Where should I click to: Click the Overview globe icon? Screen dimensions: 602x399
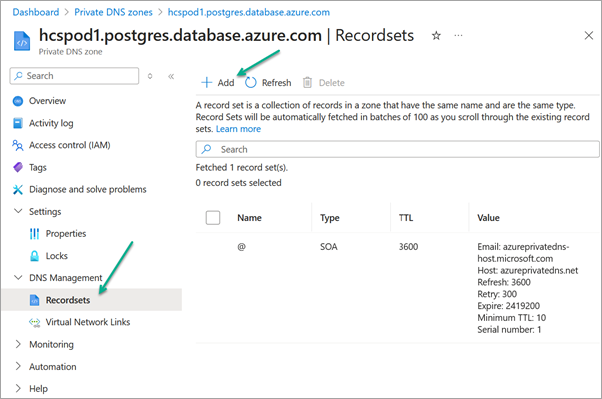point(18,101)
